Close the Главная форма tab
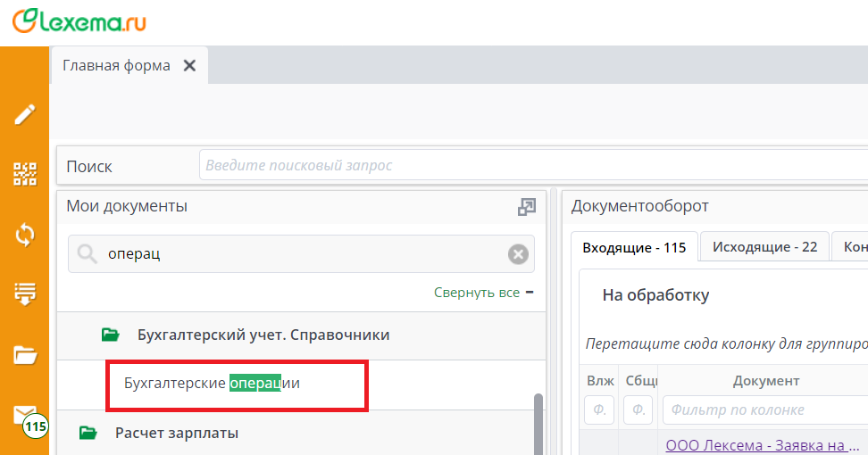This screenshot has height=455, width=868. (x=189, y=66)
